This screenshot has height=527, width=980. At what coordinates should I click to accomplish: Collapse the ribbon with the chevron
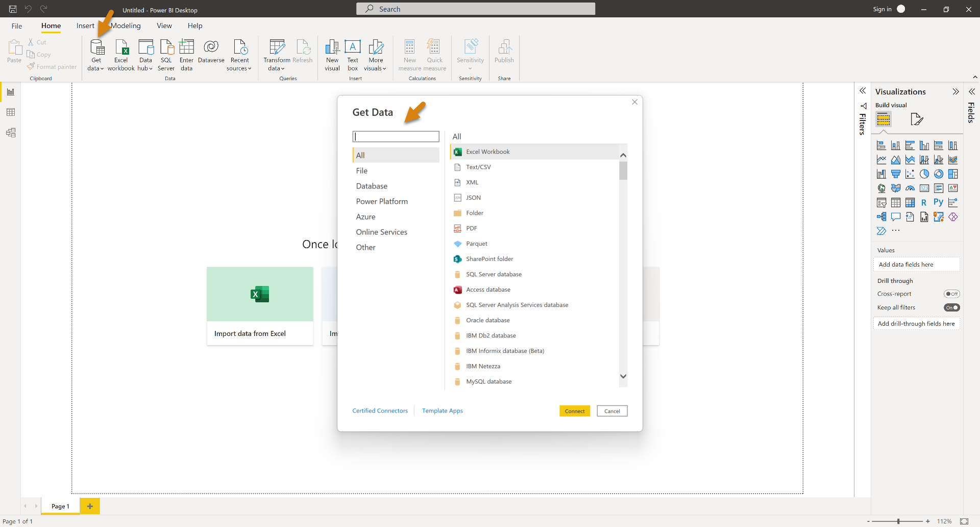coord(975,78)
